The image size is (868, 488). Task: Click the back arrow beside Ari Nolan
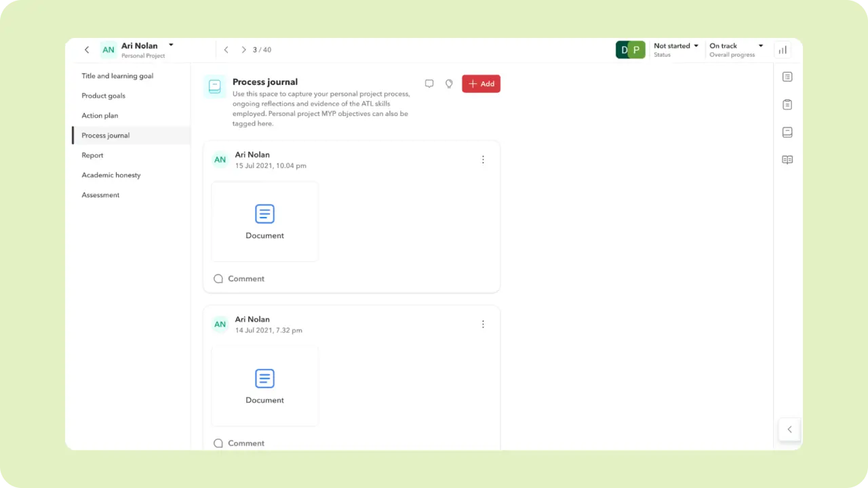click(87, 50)
